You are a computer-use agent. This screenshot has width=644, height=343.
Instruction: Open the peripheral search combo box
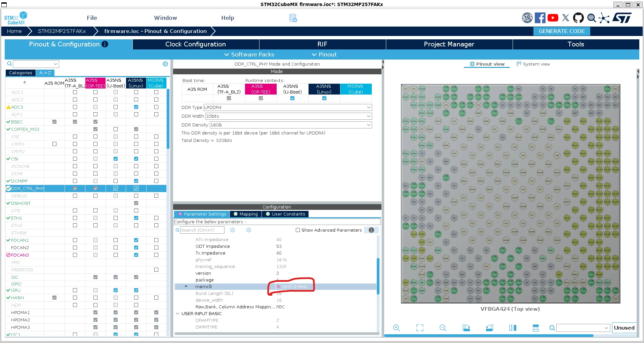click(x=36, y=64)
